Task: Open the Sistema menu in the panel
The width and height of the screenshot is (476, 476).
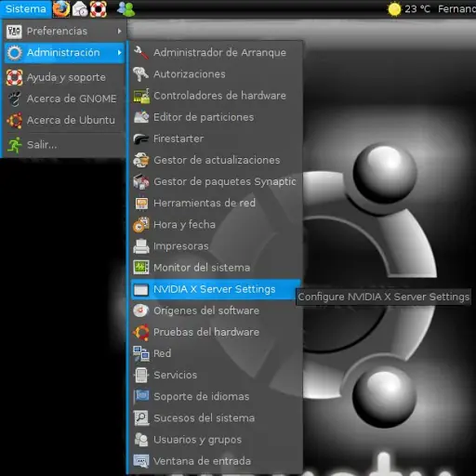Action: (x=26, y=8)
